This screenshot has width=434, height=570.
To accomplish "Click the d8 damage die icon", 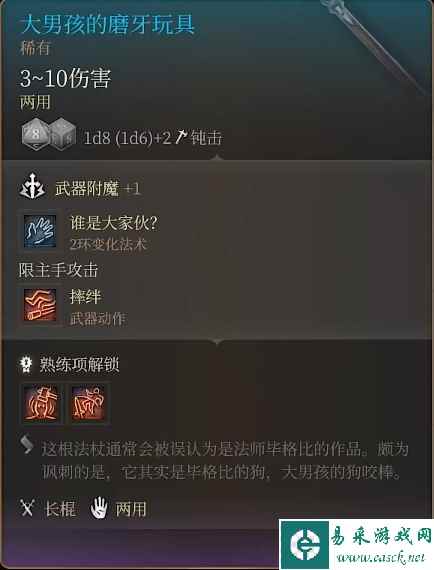I will pos(35,133).
